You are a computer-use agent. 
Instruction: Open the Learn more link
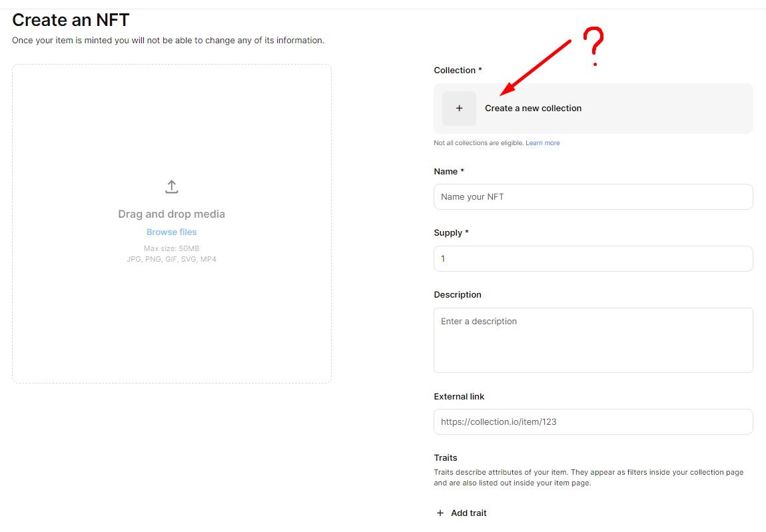click(543, 142)
